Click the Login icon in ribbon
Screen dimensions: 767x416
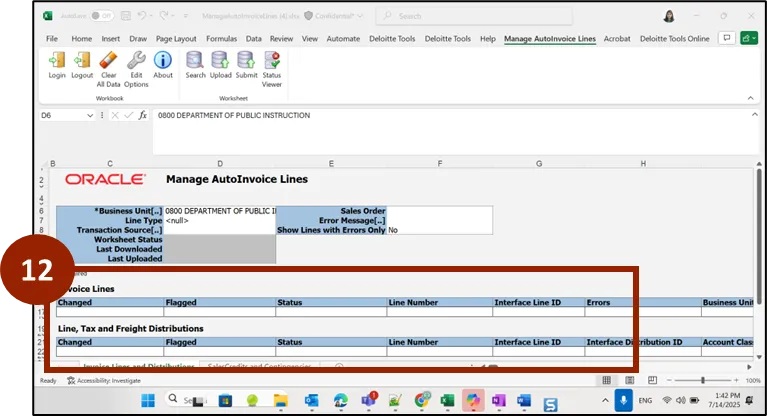click(57, 64)
